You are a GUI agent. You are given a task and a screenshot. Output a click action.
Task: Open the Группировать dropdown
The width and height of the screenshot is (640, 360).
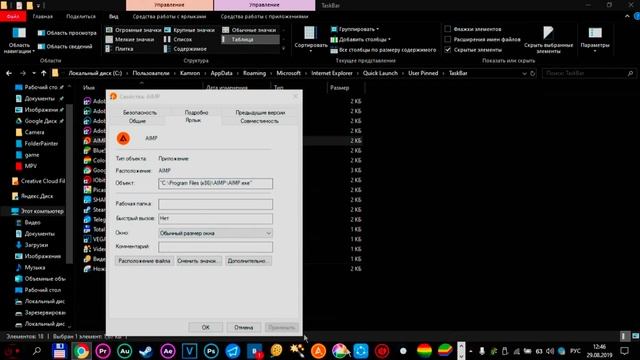tap(354, 29)
